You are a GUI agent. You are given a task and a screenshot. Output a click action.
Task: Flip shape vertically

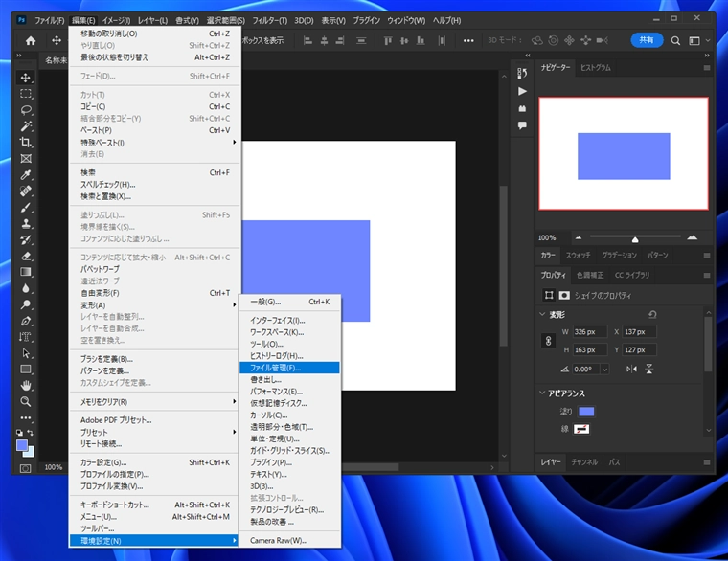pyautogui.click(x=649, y=369)
